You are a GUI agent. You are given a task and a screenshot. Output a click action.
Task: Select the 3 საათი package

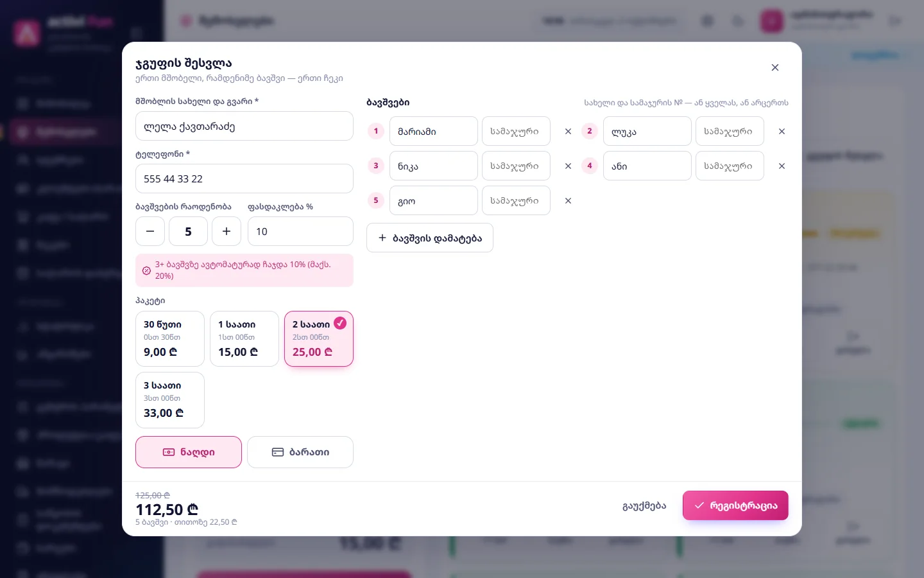point(170,400)
